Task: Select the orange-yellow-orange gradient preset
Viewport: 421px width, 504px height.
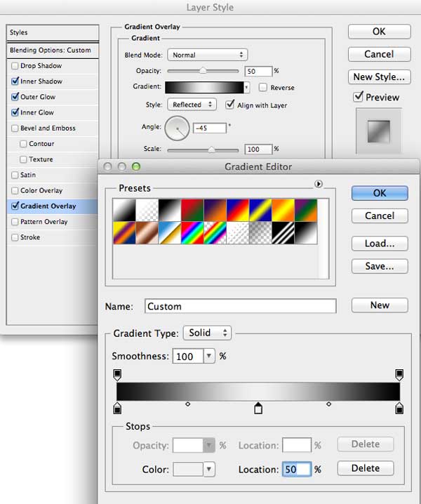Action: pyautogui.click(x=283, y=210)
